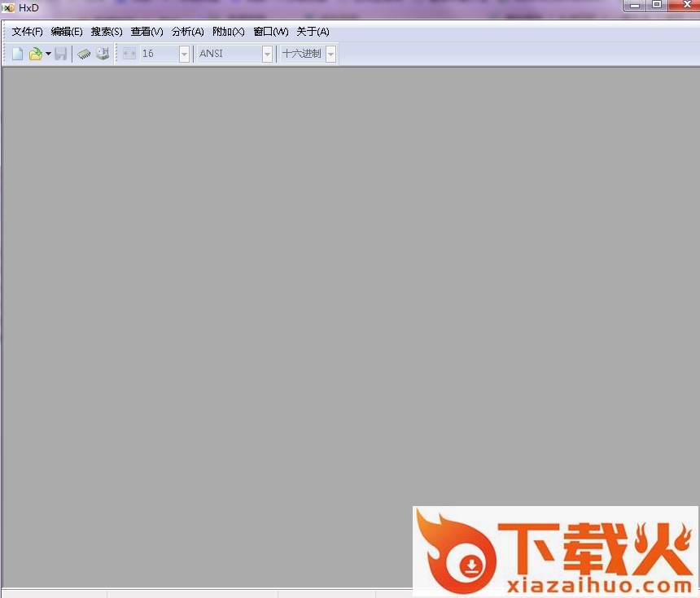Image resolution: width=700 pixels, height=598 pixels.
Task: Expand the 十六进制 dropdown arrow
Action: 330,54
